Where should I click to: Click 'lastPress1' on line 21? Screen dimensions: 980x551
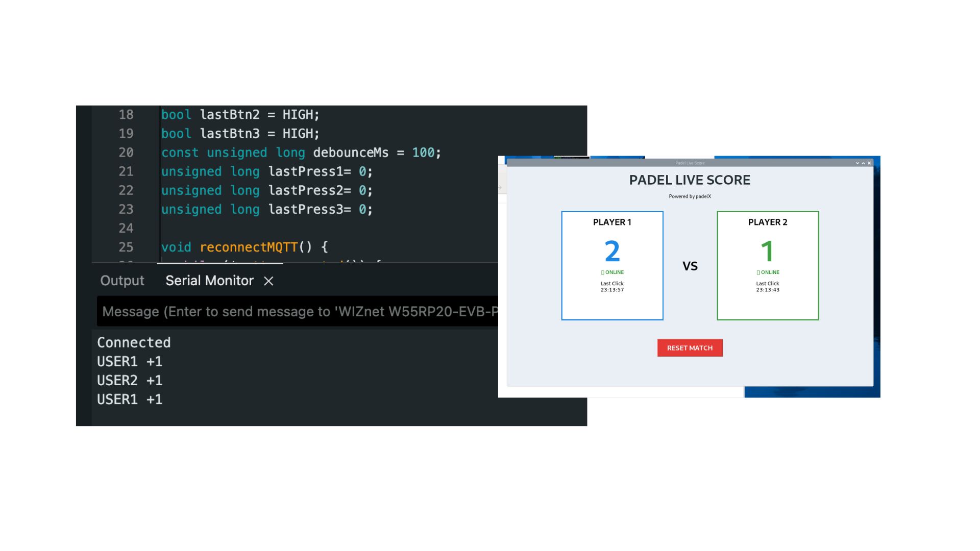pyautogui.click(x=306, y=171)
